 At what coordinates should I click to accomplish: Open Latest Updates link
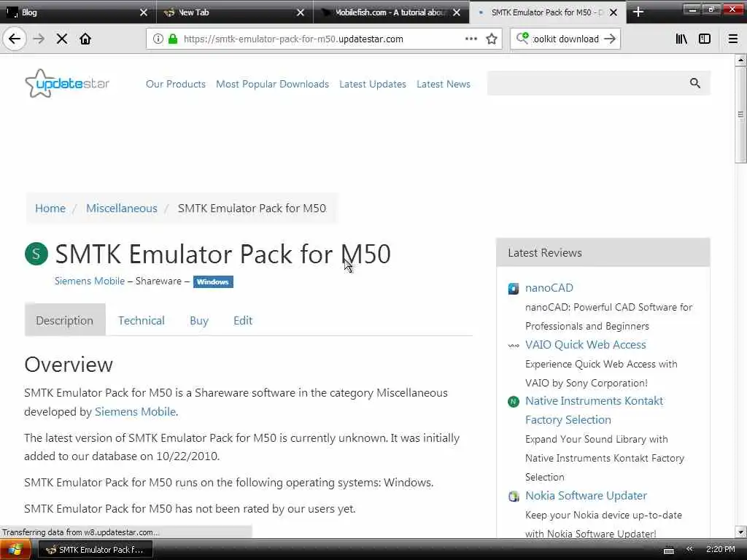(x=373, y=84)
